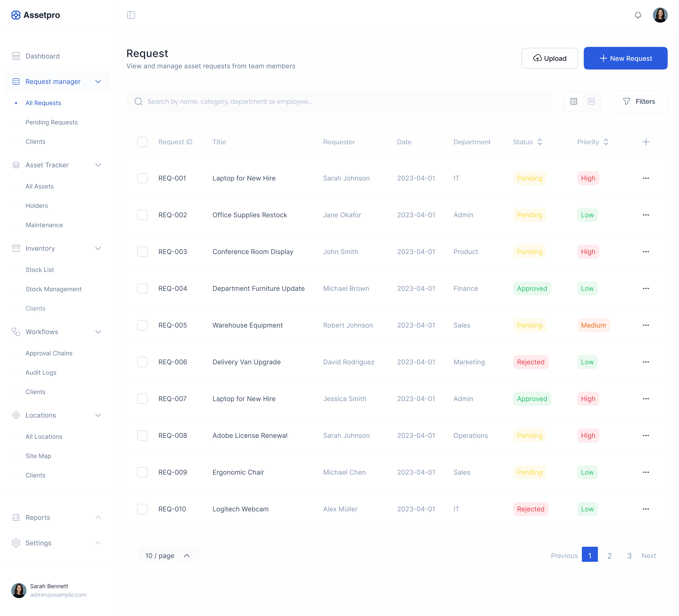Open the Filters button
This screenshot has width=679, height=616.
click(638, 101)
